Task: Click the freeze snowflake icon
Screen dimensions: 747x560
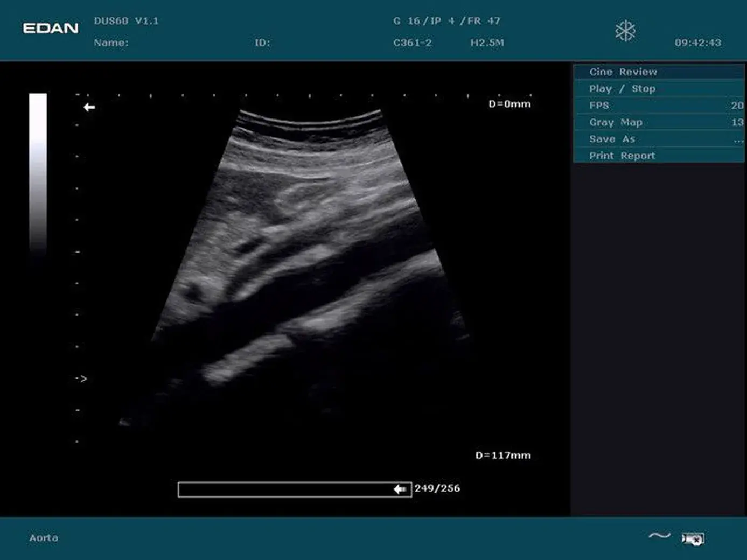Action: pyautogui.click(x=625, y=31)
